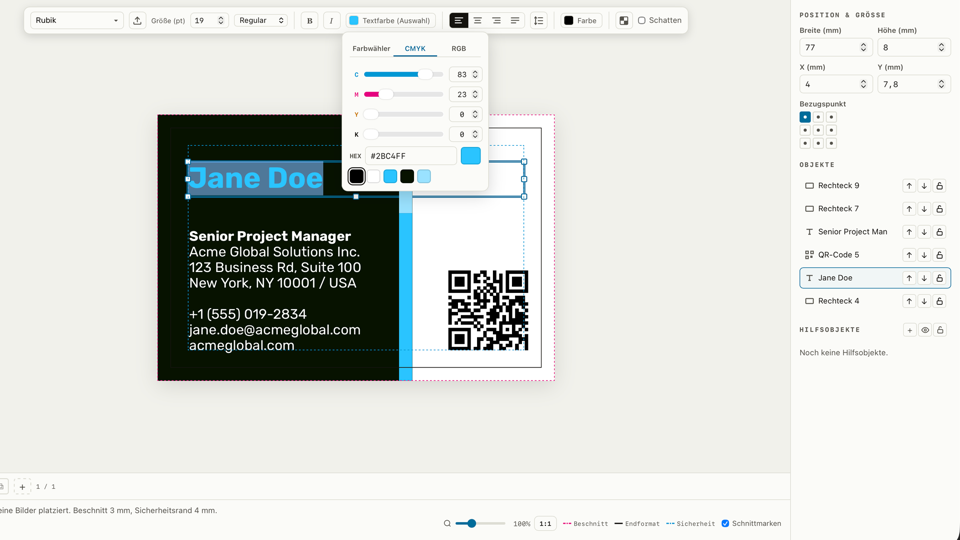This screenshot has height=540, width=960.
Task: Adjust Breite width stepper
Action: pos(863,47)
